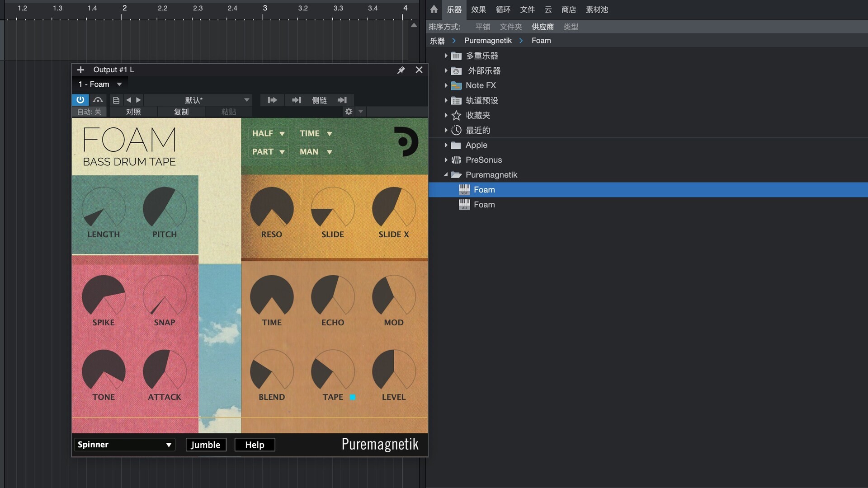Screen dimensions: 868x488
Task: Toggle the 侧链 sidechain button
Action: (319, 100)
